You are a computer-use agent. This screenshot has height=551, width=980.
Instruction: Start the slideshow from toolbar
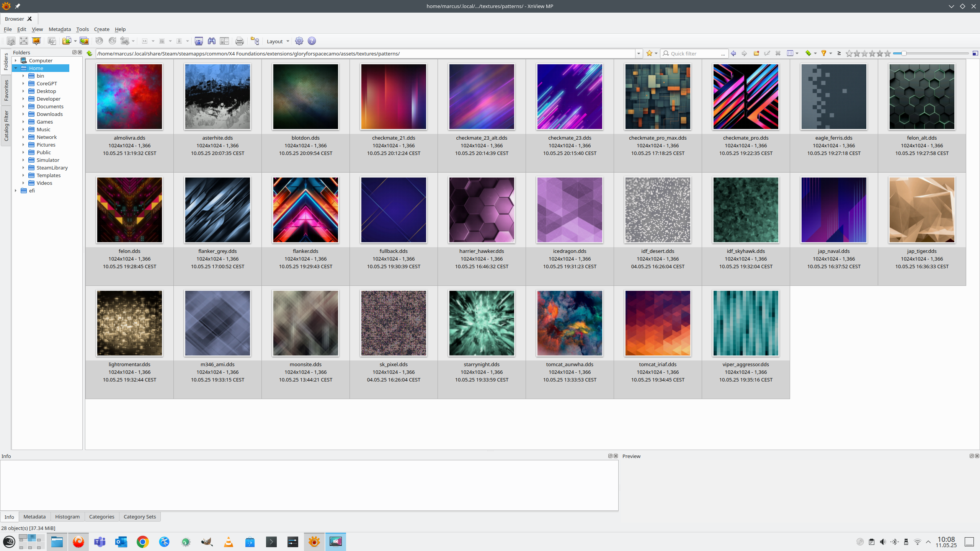tap(36, 41)
